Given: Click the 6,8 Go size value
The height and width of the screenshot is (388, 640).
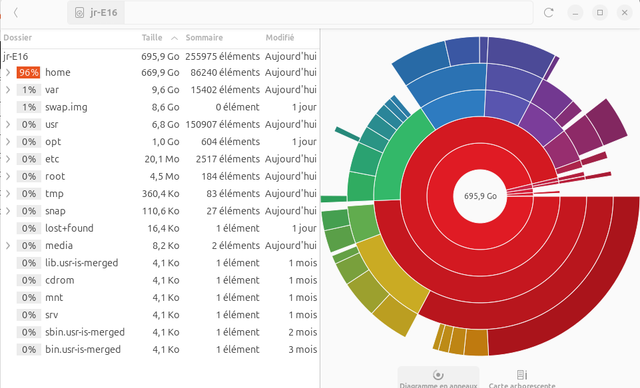Looking at the screenshot, I should [165, 124].
